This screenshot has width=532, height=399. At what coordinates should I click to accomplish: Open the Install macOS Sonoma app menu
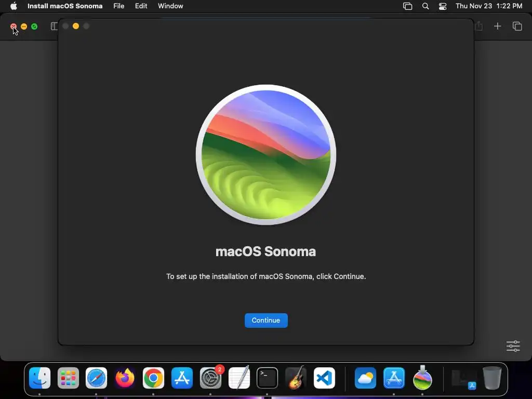(65, 6)
